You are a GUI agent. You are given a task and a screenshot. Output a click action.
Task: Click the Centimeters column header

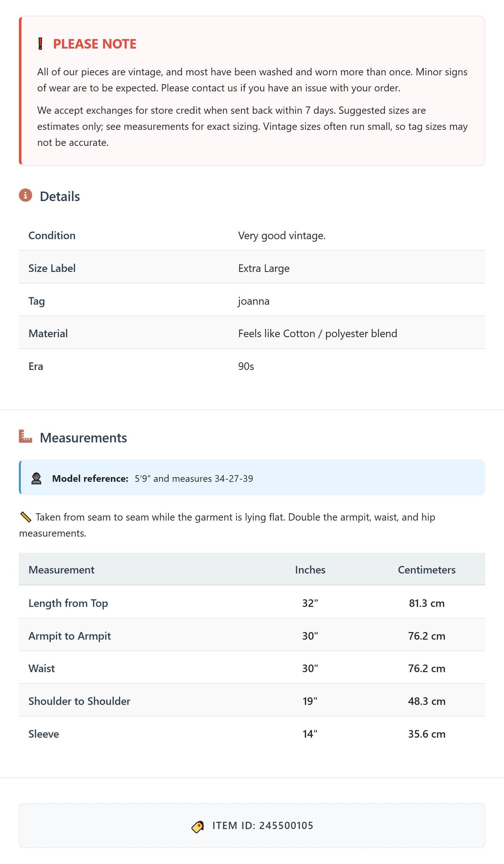427,570
